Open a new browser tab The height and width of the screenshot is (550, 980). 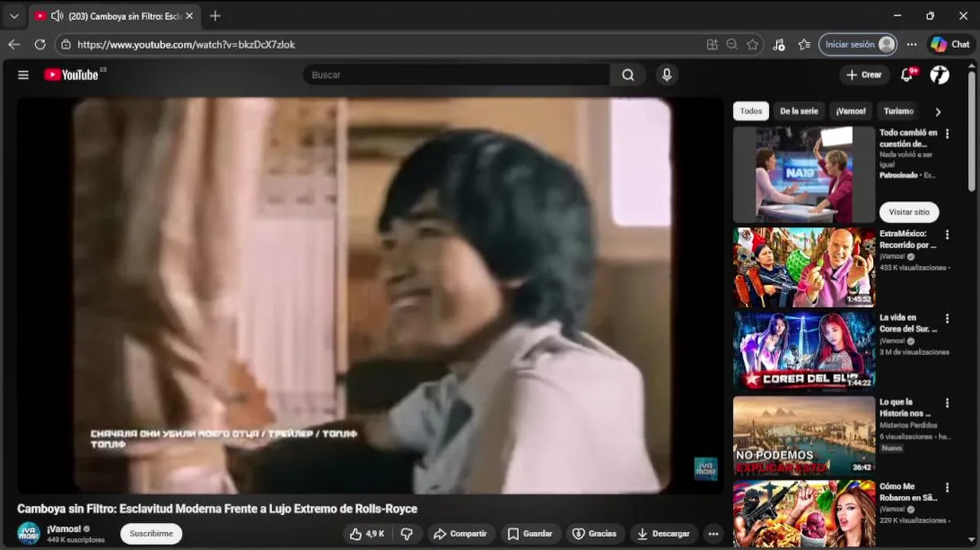click(x=215, y=16)
